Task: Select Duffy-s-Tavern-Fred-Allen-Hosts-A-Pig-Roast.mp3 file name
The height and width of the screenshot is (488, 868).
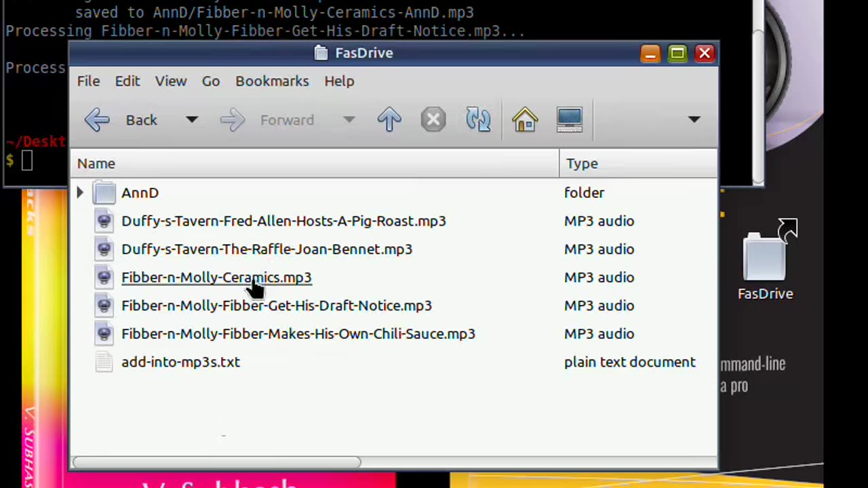Action: tap(283, 221)
